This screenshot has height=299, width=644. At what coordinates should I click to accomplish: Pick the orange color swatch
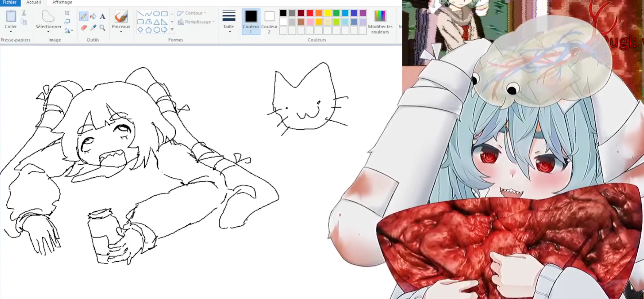click(x=319, y=13)
